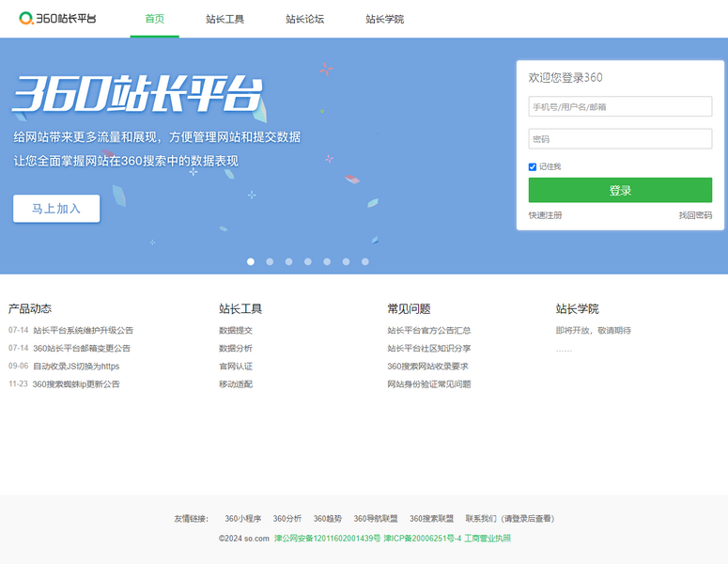Open 数据提交 under 站长工具

(236, 330)
